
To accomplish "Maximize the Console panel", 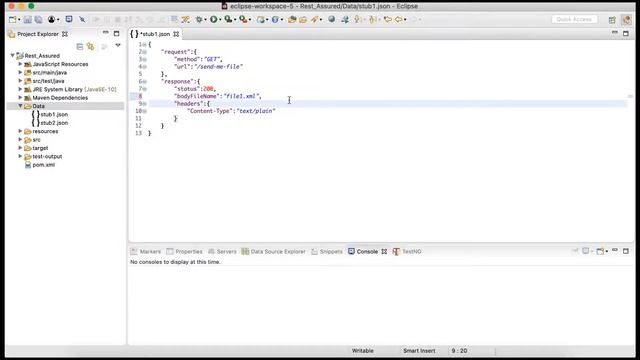I will point(626,251).
